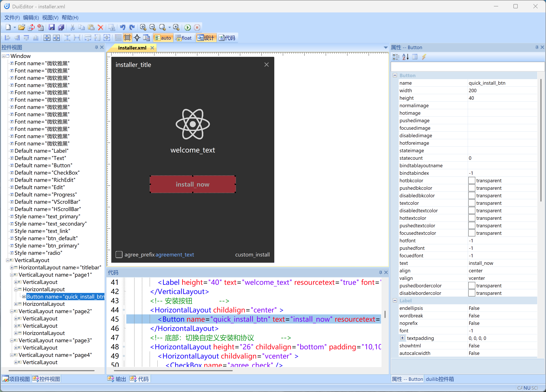Click the crosshair position tool icon
The width and height of the screenshot is (546, 392).
tap(137, 38)
